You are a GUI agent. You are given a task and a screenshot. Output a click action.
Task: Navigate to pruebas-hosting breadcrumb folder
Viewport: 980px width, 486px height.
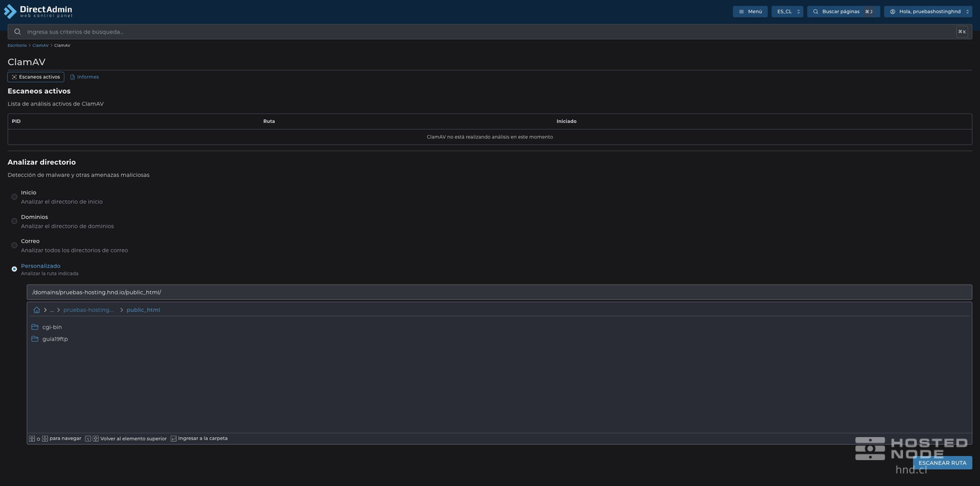pos(88,310)
